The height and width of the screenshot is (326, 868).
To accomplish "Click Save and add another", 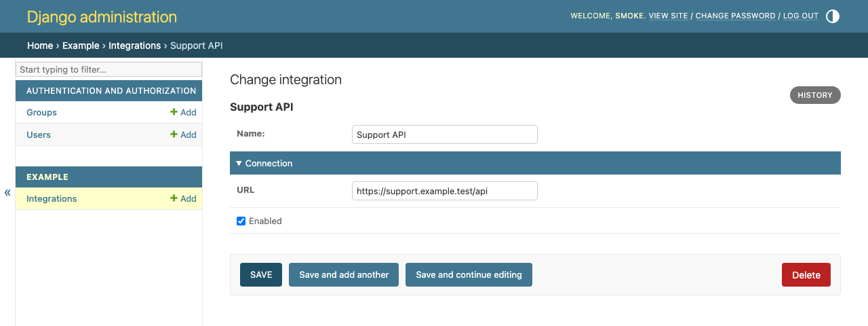I will click(344, 275).
